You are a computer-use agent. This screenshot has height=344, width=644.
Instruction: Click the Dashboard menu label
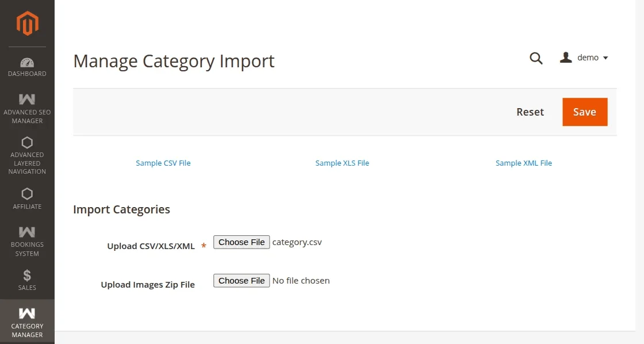tap(27, 74)
